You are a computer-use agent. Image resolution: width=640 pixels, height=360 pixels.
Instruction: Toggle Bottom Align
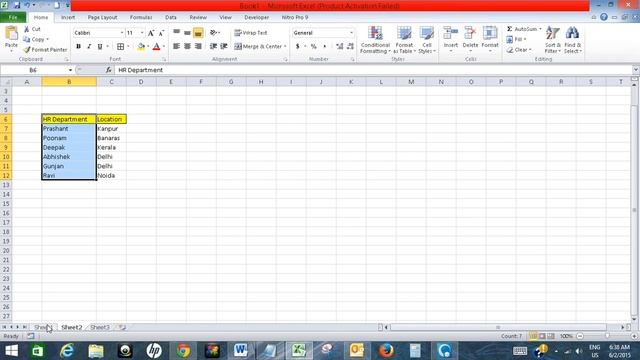198,33
